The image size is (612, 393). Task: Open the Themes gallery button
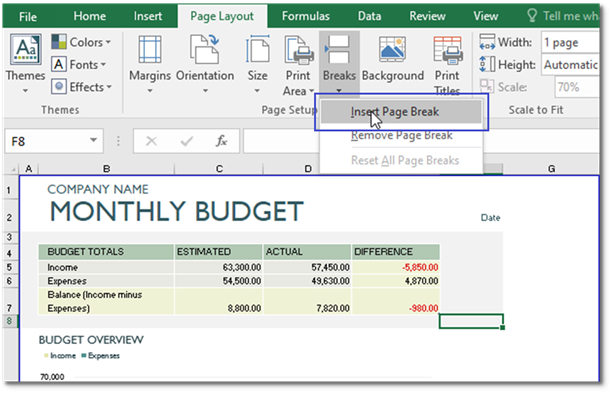tap(25, 64)
